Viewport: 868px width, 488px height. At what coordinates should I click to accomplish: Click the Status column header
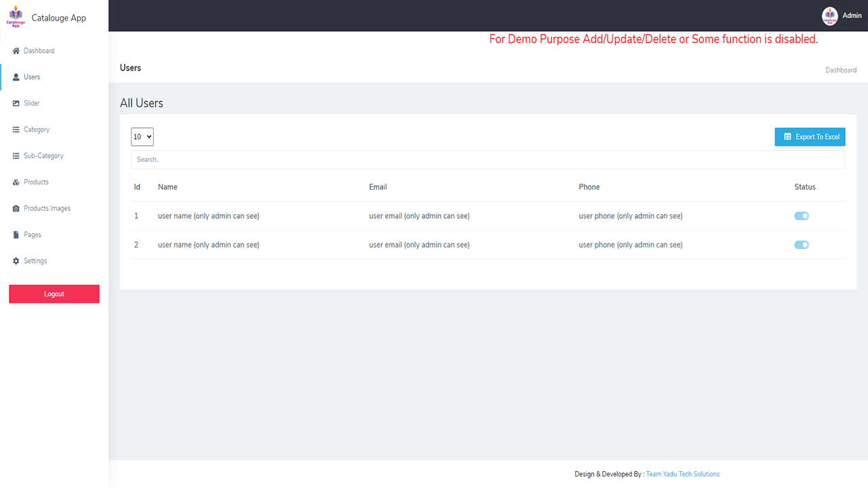coord(805,187)
